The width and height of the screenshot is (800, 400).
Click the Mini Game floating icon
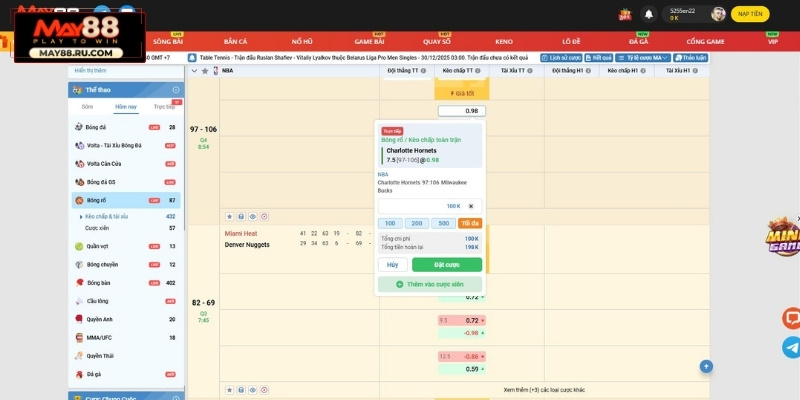pos(783,239)
